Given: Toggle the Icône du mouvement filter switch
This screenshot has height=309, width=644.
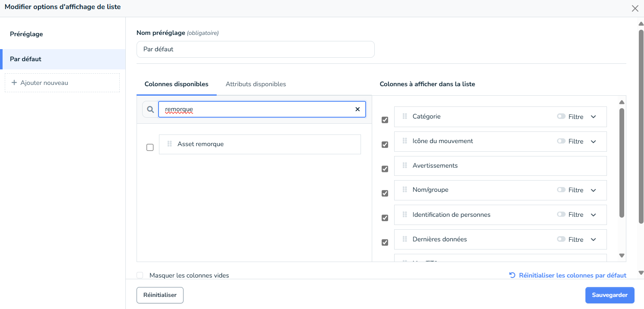Looking at the screenshot, I should [561, 141].
